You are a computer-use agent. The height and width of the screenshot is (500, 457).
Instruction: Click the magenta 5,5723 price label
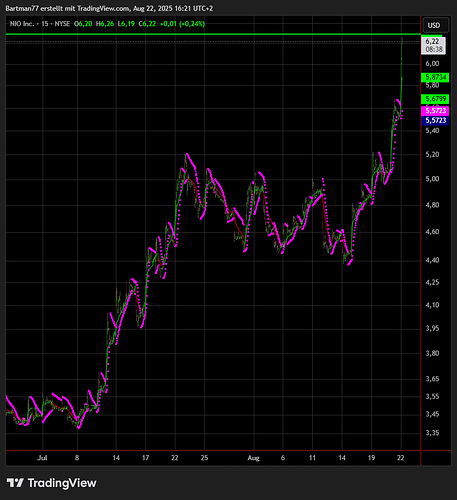point(435,111)
